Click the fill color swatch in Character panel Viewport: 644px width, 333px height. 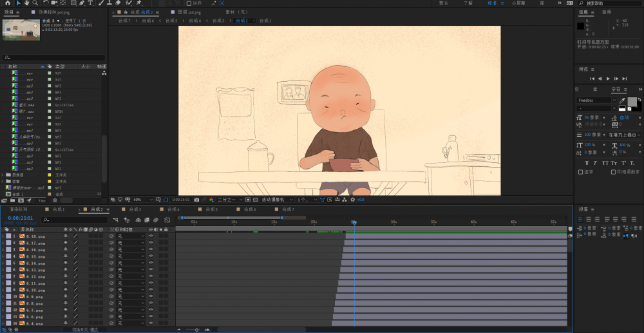632,102
